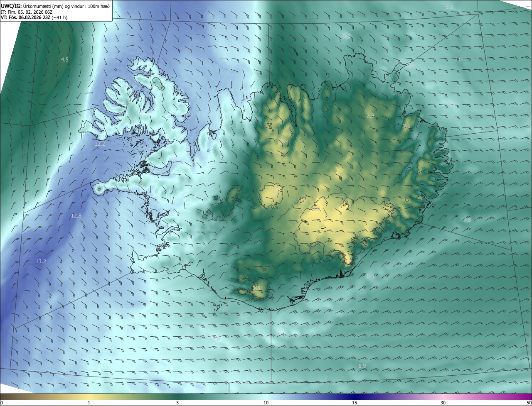The height and width of the screenshot is (406, 532).
Task: Click the 12.8 value label on the map
Action: coord(76,215)
